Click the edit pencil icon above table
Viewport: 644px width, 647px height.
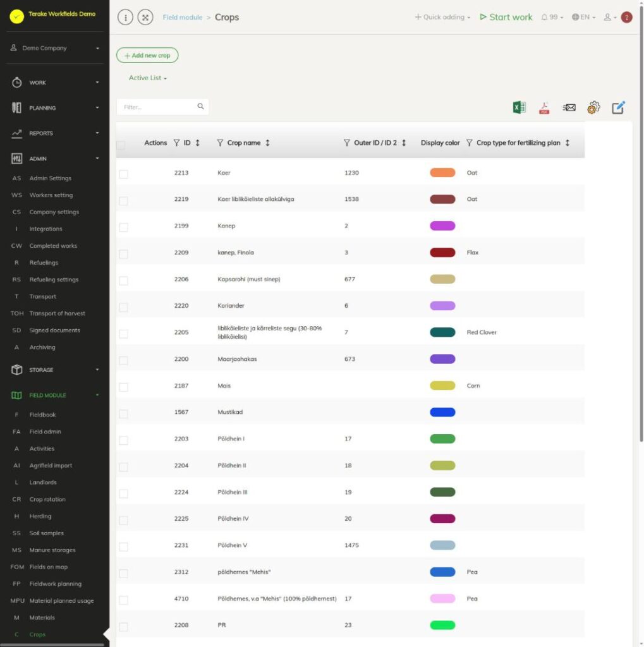pyautogui.click(x=618, y=107)
